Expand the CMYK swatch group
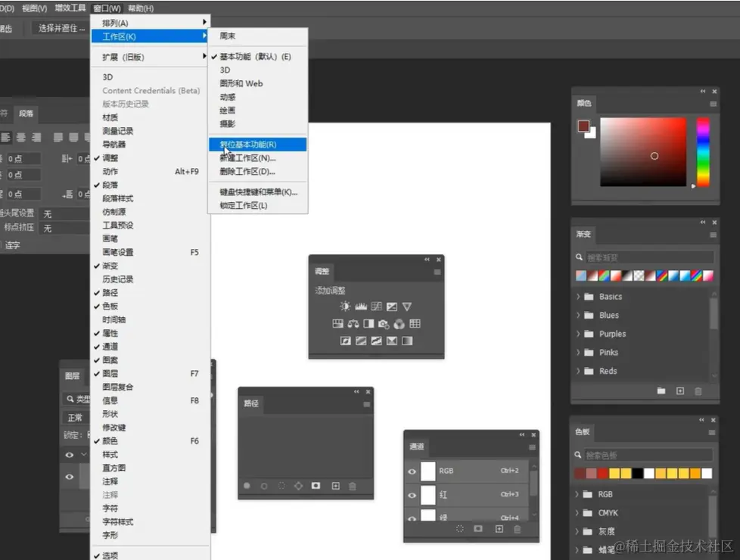The width and height of the screenshot is (740, 560). (579, 512)
